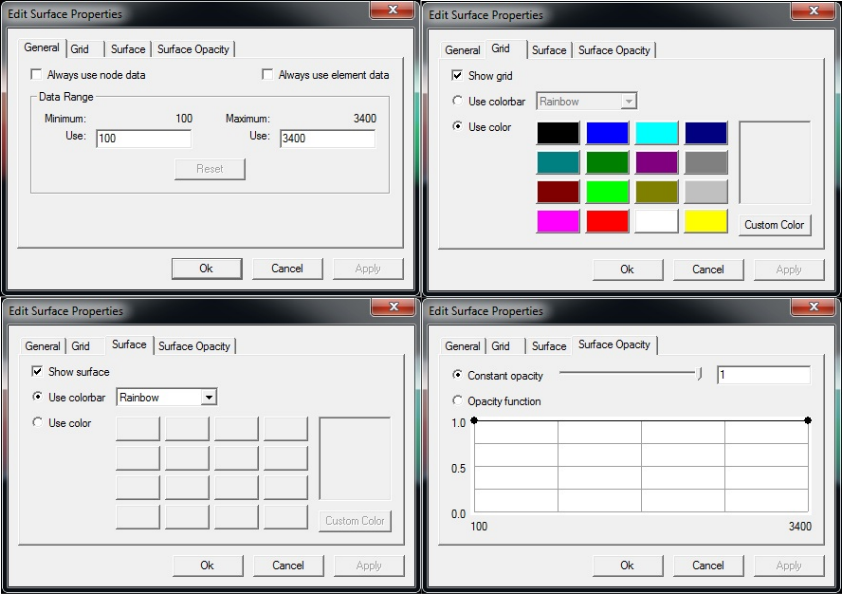The width and height of the screenshot is (842, 594).
Task: Click the Maximum 'Use' field showing 3400
Action: 328,139
